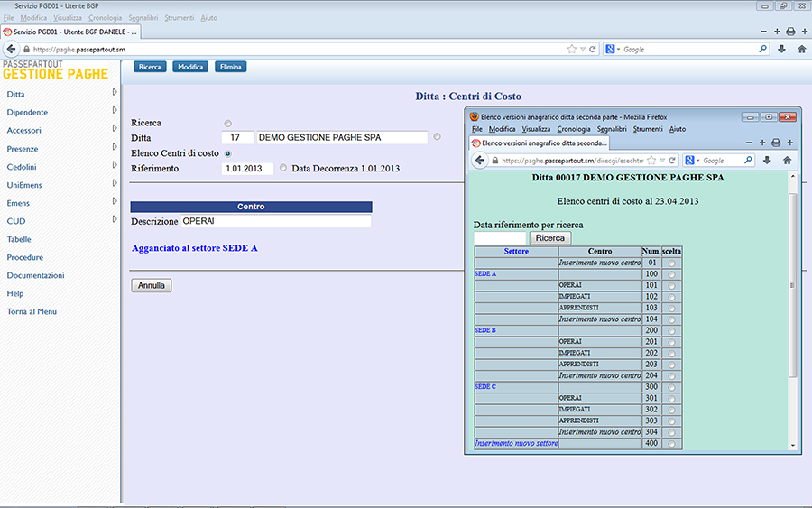Click print icon in popup tab bar
Image resolution: width=812 pixels, height=508 pixels.
tap(776, 143)
